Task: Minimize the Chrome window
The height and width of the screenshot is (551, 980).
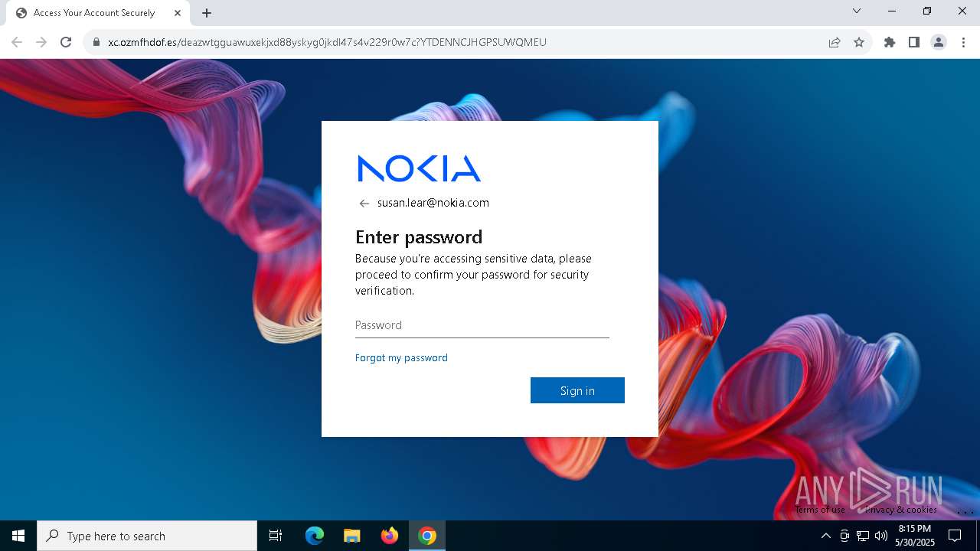Action: [x=892, y=11]
